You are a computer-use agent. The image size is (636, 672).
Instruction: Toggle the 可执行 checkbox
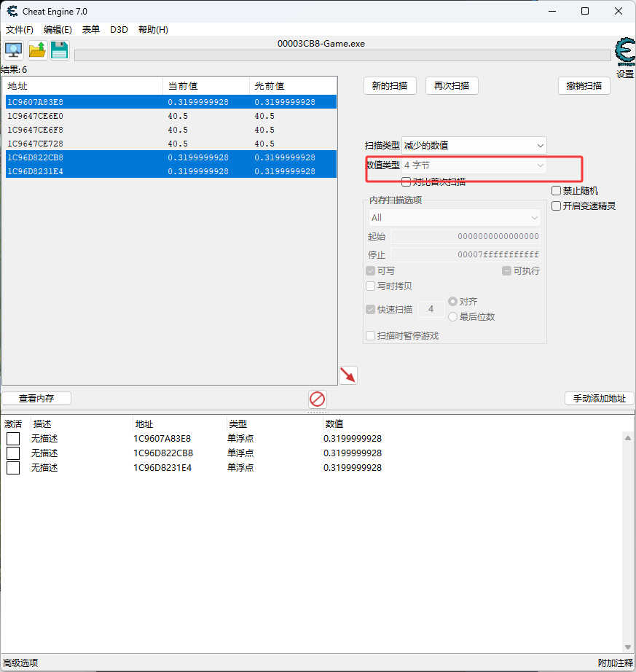(x=506, y=271)
